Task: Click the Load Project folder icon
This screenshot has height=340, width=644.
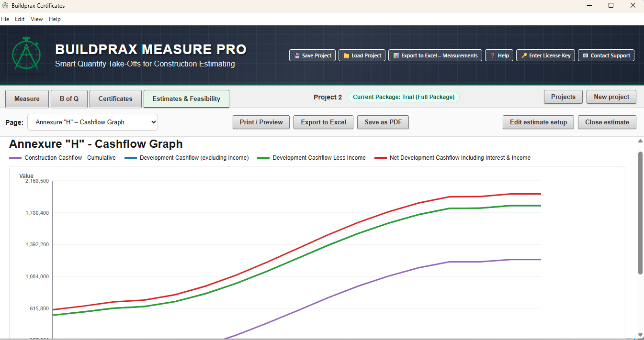Action: coord(346,55)
